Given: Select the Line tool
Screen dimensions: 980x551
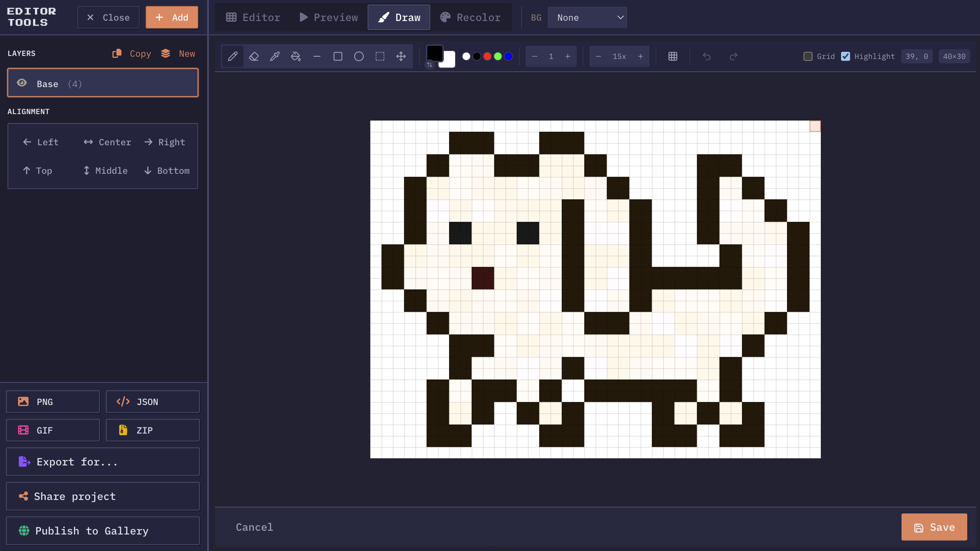Looking at the screenshot, I should [317, 56].
